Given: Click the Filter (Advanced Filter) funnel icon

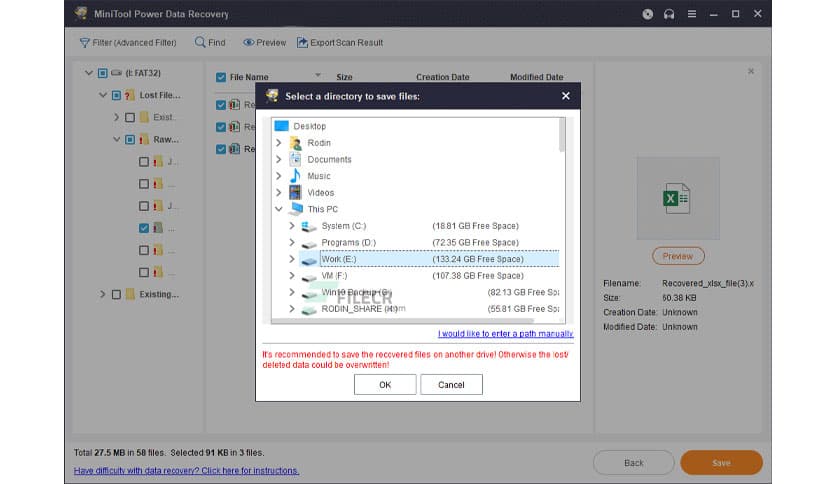Looking at the screenshot, I should pyautogui.click(x=84, y=43).
